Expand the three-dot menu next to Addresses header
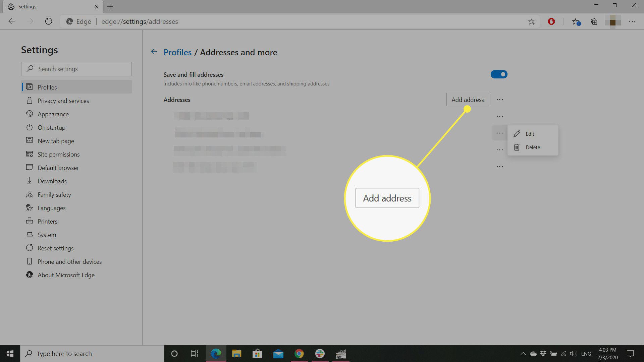The width and height of the screenshot is (644, 362). pos(499,100)
